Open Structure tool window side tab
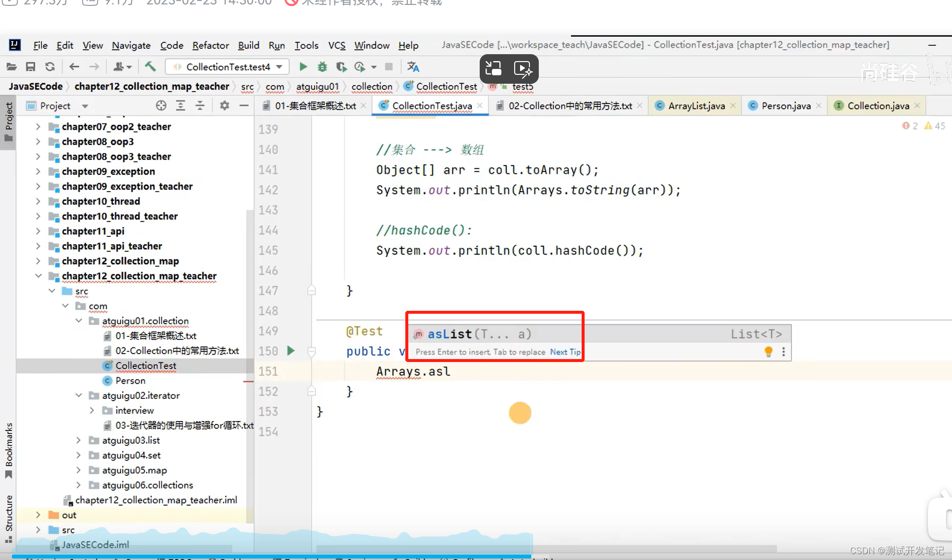This screenshot has width=952, height=560. pos(8,519)
